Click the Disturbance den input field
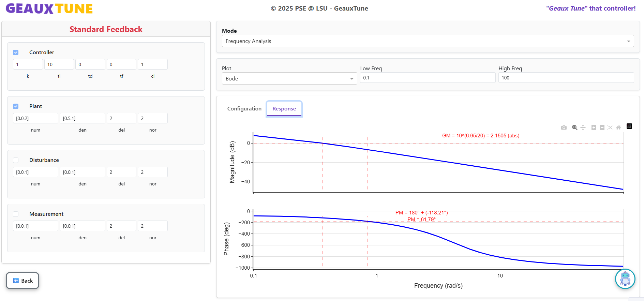Screen dimensions: 644x301 point(83,172)
